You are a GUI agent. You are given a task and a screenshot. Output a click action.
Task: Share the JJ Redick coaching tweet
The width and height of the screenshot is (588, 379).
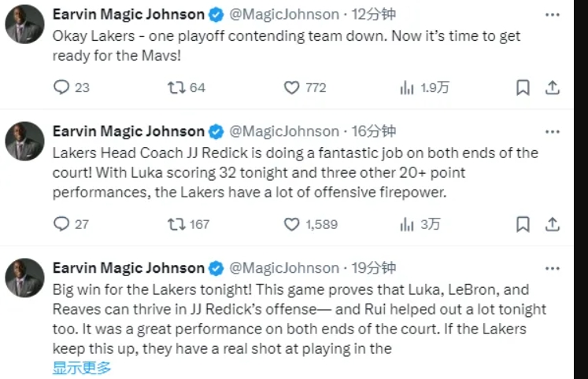coord(553,224)
